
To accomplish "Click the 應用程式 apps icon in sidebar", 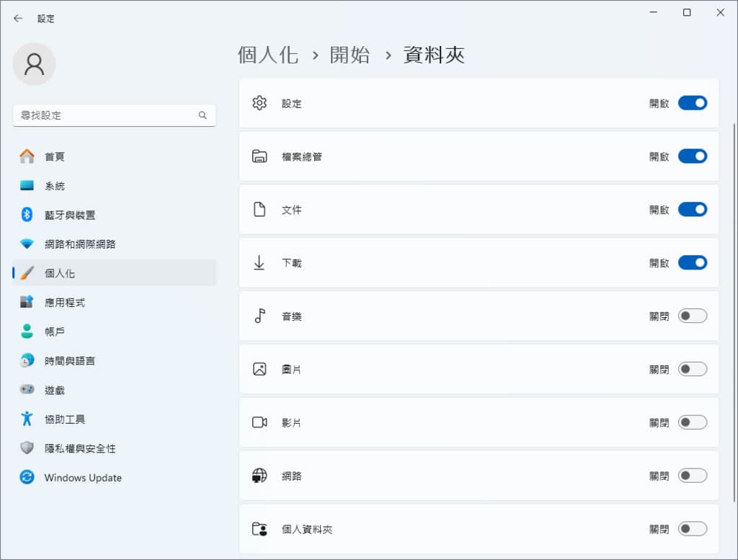I will pyautogui.click(x=27, y=302).
